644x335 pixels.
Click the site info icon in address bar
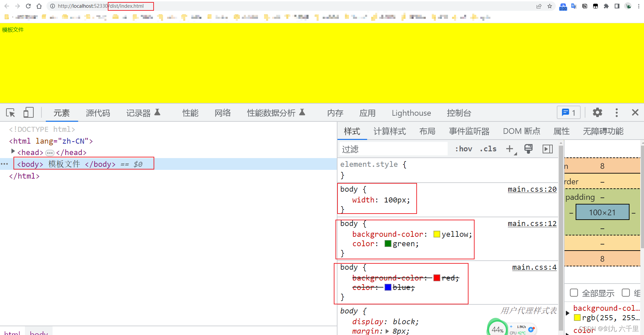click(53, 6)
